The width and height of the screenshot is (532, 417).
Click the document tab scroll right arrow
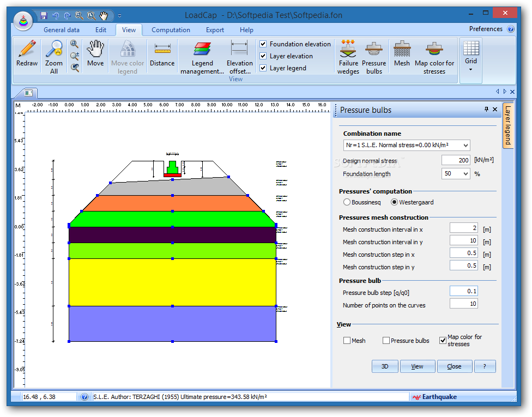(505, 91)
